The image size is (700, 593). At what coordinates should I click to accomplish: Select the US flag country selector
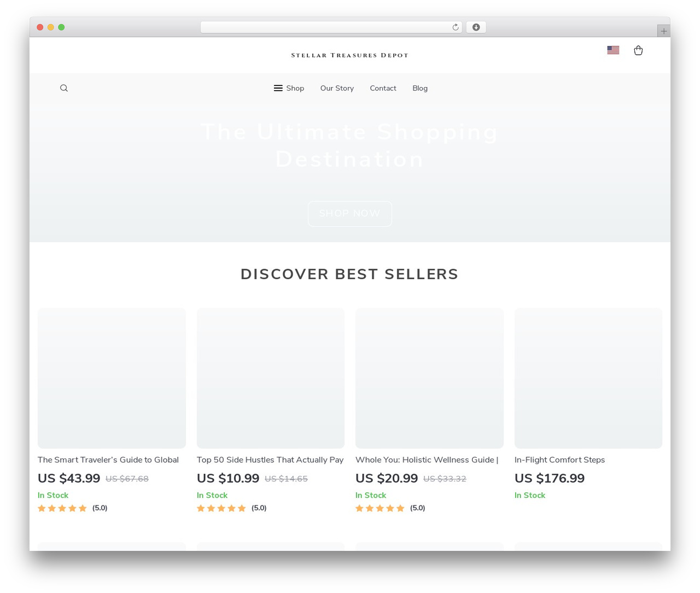[613, 50]
